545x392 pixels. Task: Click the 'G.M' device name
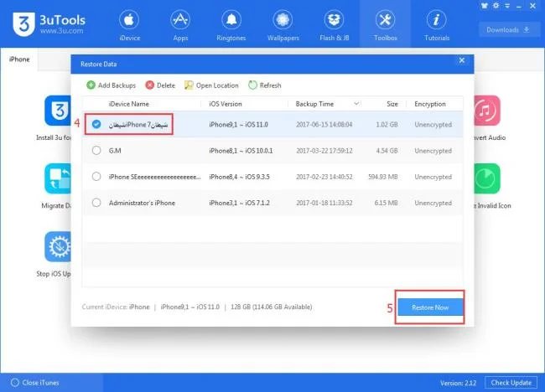click(115, 151)
